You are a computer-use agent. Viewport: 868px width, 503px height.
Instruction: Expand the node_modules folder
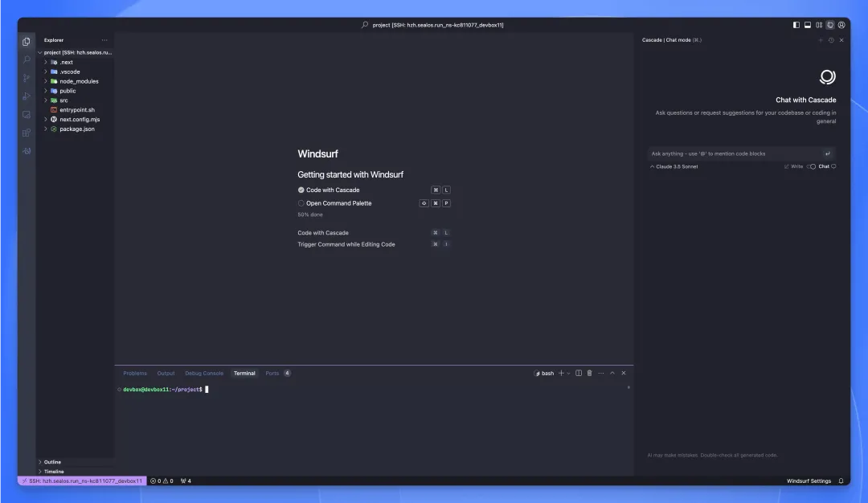click(46, 81)
